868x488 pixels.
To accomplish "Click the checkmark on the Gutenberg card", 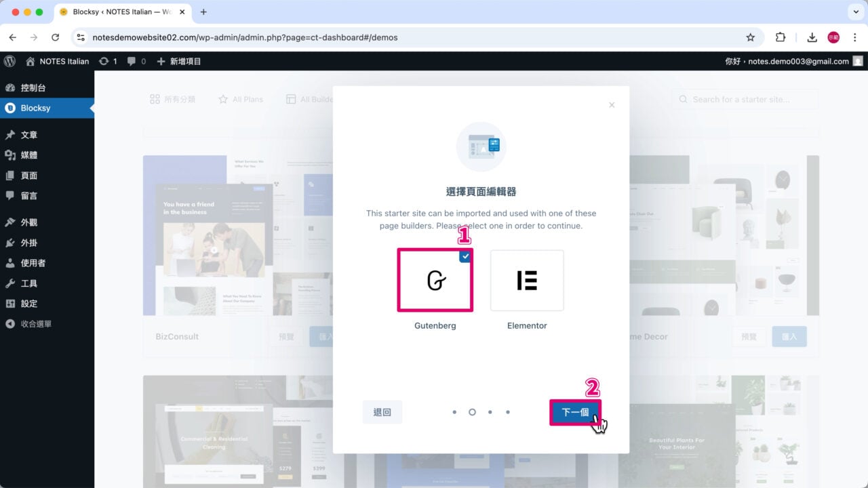I will tap(465, 256).
